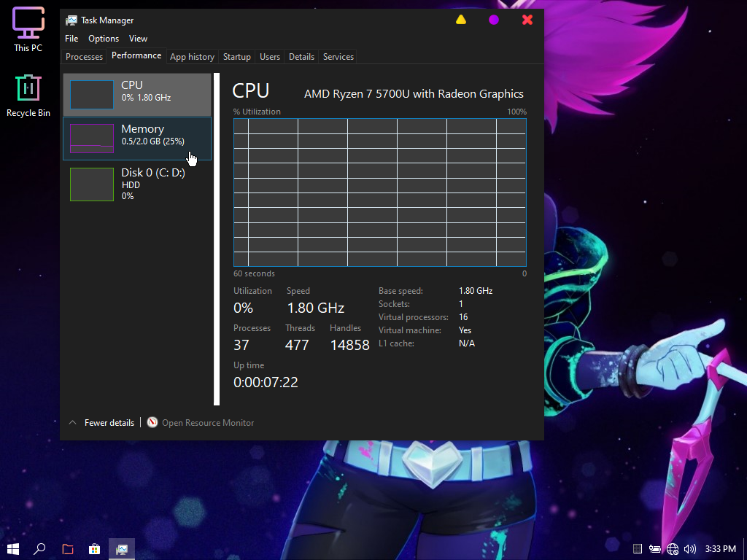Click the AMD Ryzen 7 5700U processor name

click(414, 94)
